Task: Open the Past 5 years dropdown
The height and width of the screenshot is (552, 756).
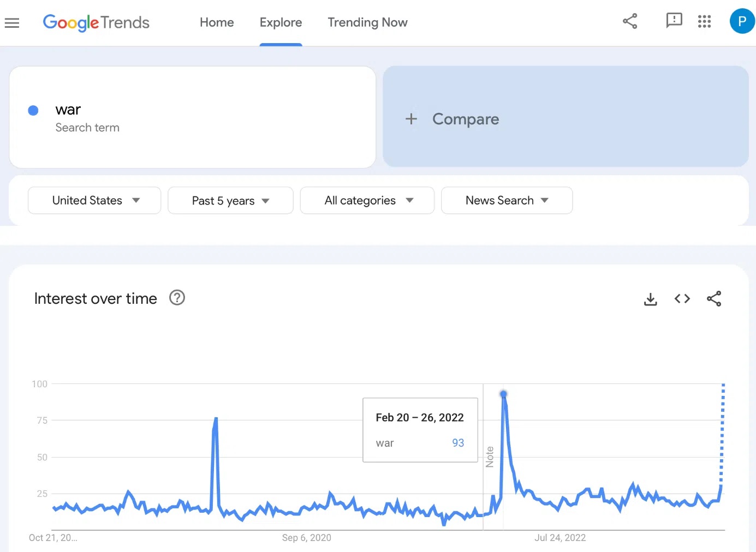Action: tap(230, 201)
